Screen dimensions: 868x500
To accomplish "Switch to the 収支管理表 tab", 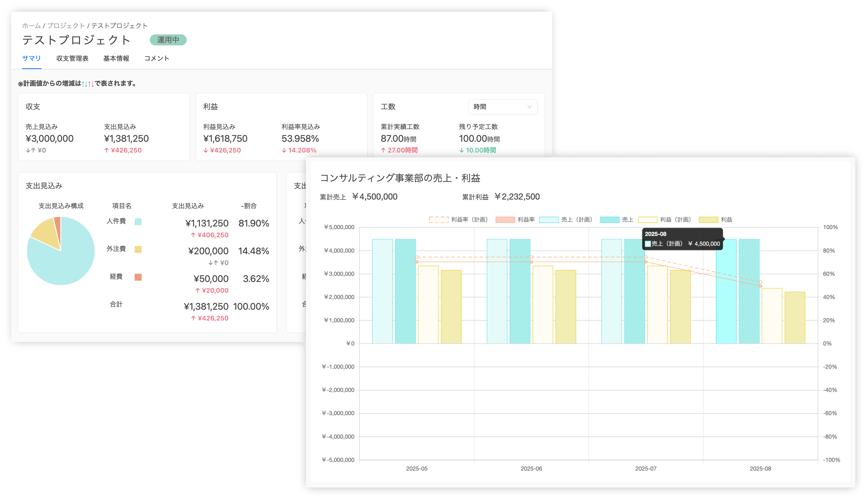I will (x=72, y=58).
